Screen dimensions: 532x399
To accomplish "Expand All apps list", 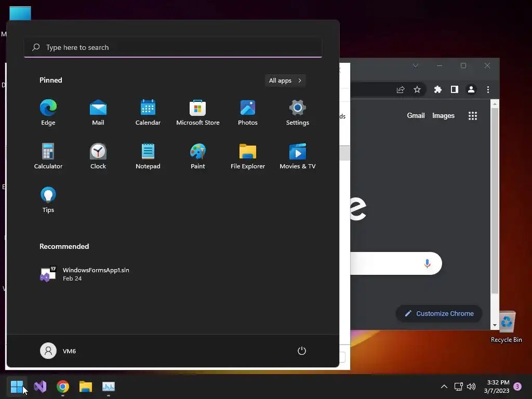I will click(x=285, y=81).
